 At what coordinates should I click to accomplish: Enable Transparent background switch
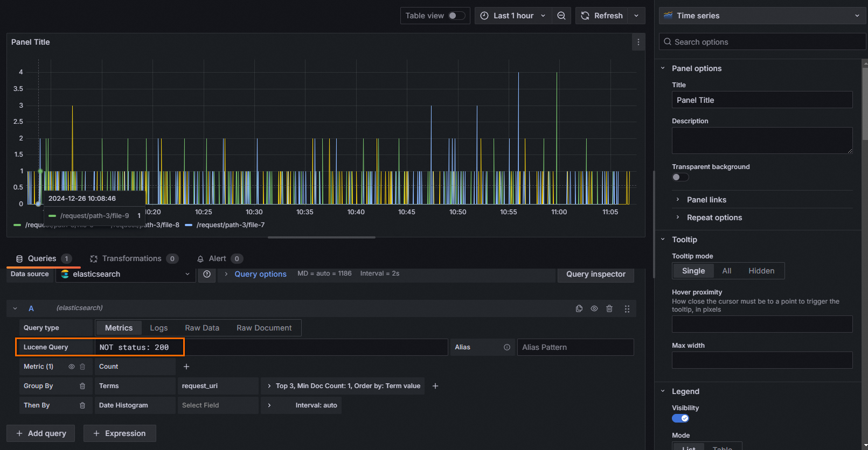point(680,177)
